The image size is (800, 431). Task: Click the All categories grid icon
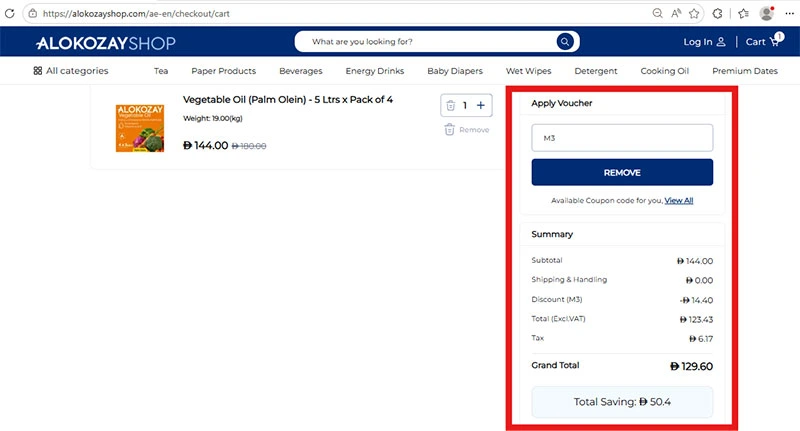click(x=38, y=71)
